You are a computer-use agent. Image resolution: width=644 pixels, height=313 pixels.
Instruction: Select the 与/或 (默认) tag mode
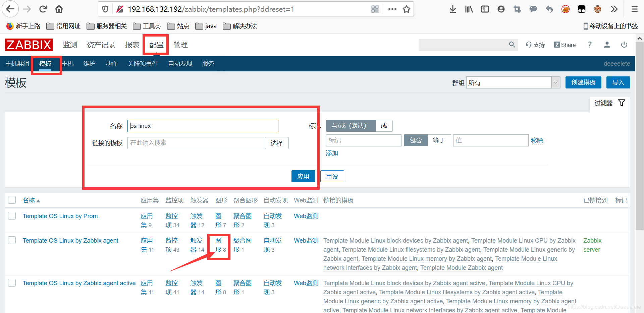[351, 126]
